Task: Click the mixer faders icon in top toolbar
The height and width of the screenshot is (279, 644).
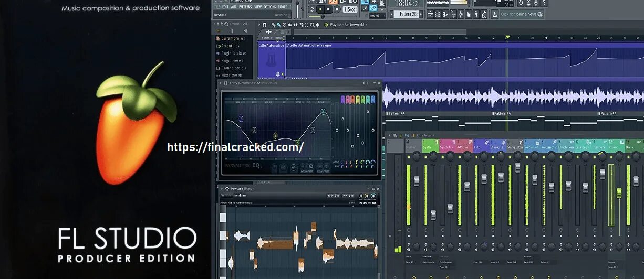Action: click(461, 14)
